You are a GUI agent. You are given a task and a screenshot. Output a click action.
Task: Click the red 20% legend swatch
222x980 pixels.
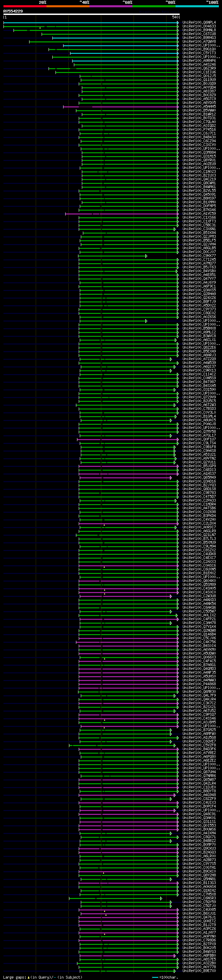(25, 6)
